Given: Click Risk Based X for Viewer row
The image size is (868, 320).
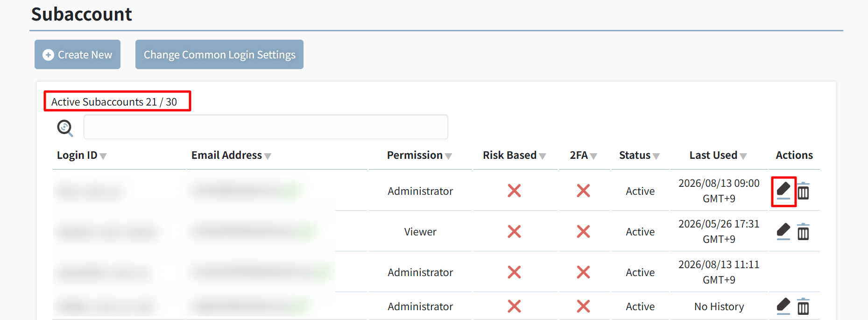Looking at the screenshot, I should point(514,232).
